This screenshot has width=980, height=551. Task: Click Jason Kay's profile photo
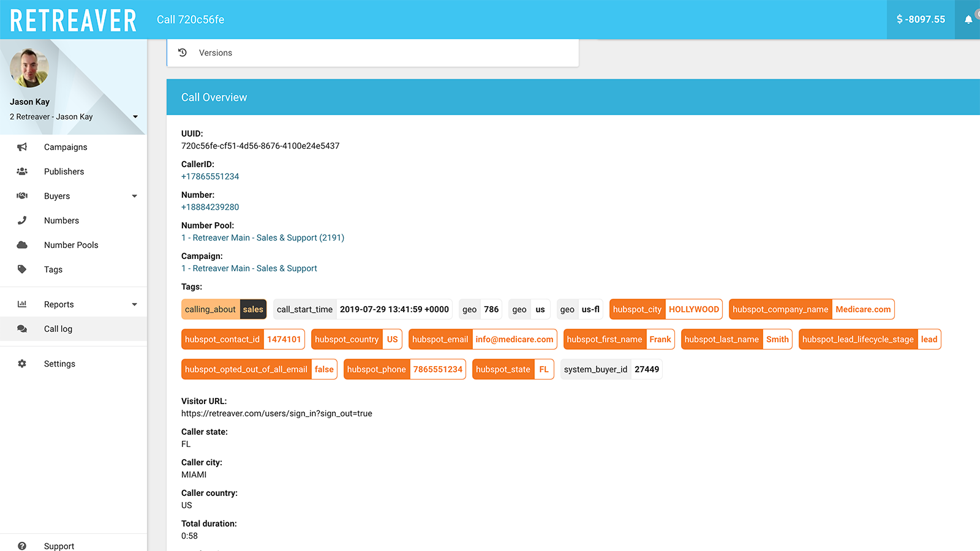(x=29, y=67)
